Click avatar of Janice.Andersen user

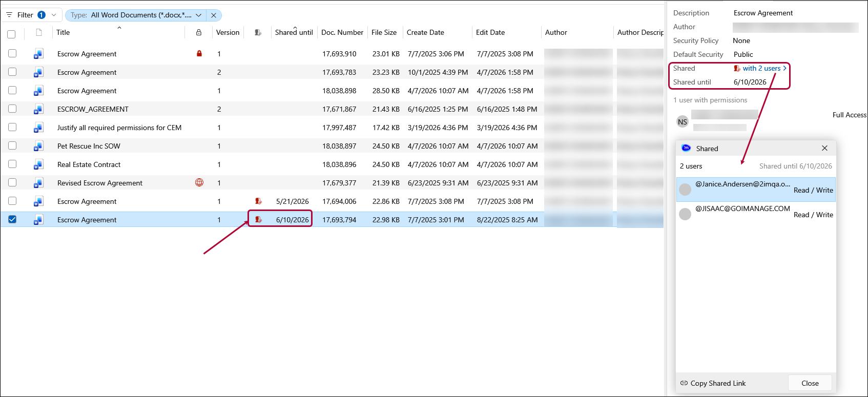click(685, 190)
